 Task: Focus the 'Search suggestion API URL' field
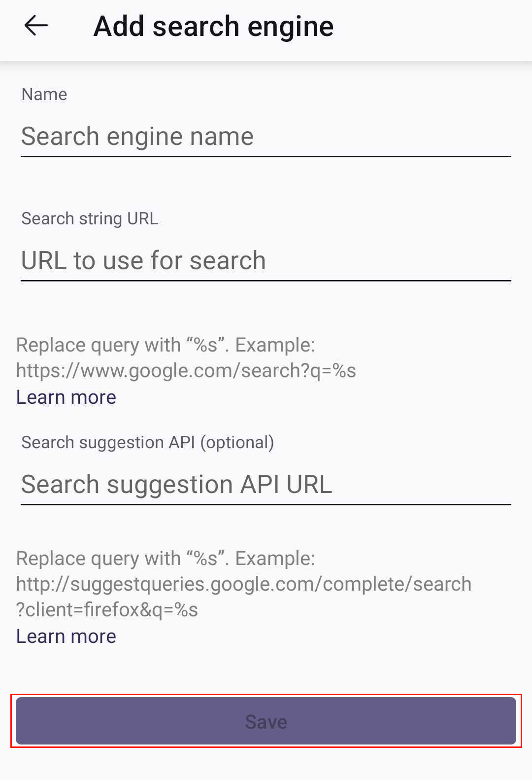265,484
